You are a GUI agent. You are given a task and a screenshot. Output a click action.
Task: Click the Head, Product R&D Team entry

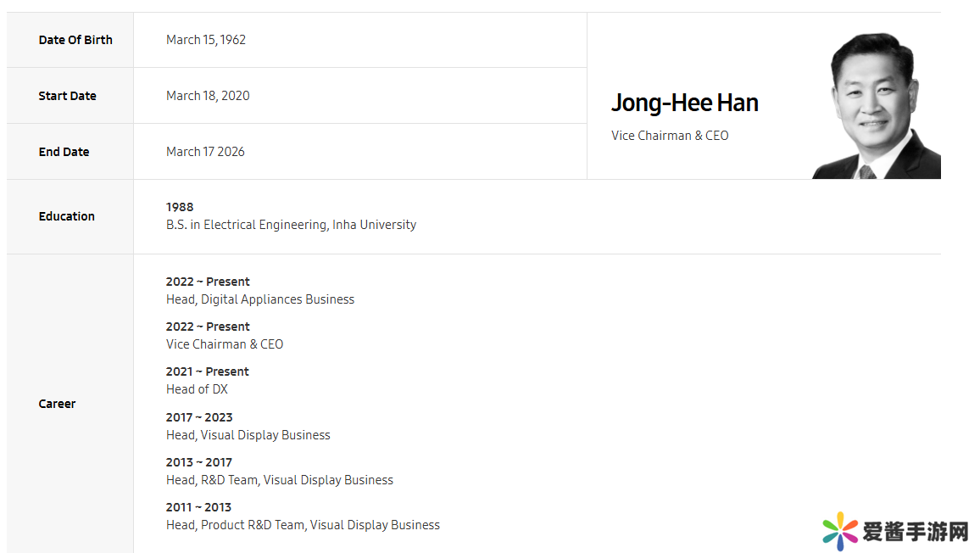point(303,525)
